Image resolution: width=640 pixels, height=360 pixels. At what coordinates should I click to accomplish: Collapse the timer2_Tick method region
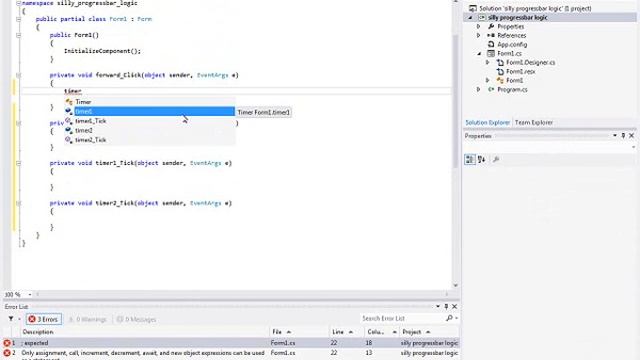[x=18, y=203]
